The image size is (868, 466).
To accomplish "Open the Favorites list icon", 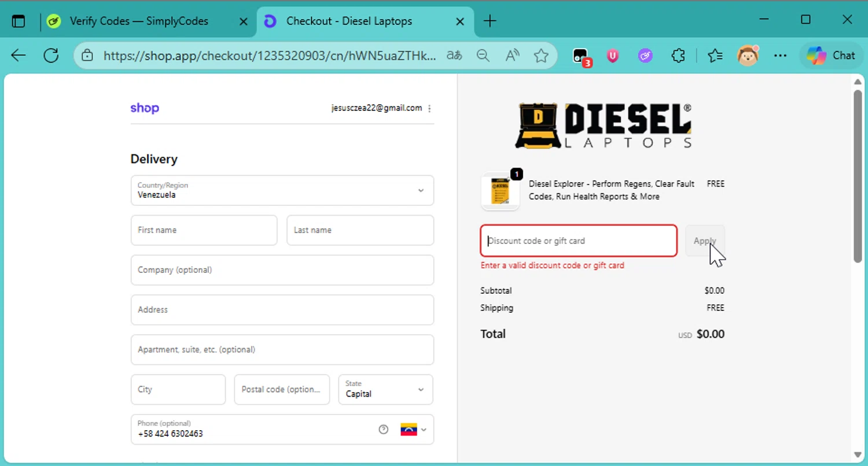I will tap(715, 56).
